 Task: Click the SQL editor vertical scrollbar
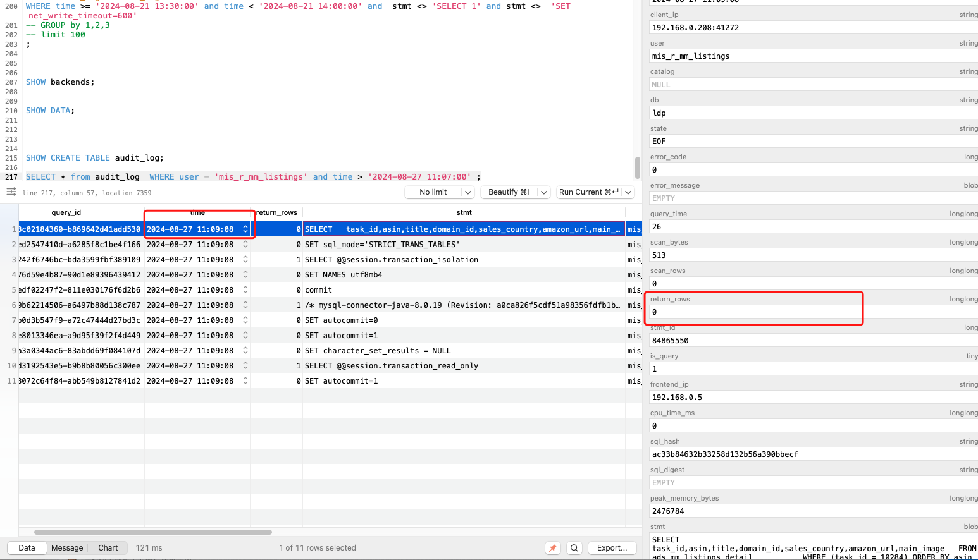click(x=638, y=168)
